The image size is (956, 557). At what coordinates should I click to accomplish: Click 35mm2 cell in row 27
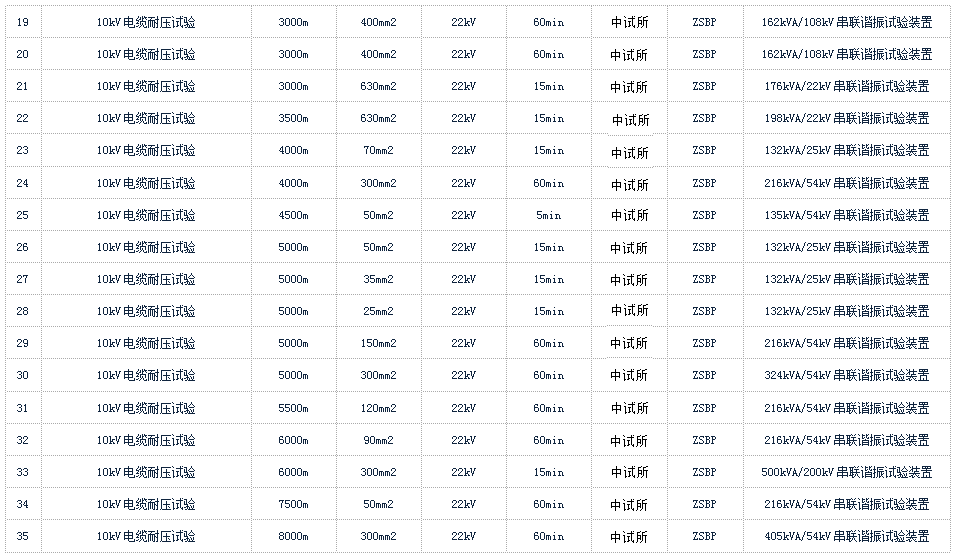click(x=378, y=279)
